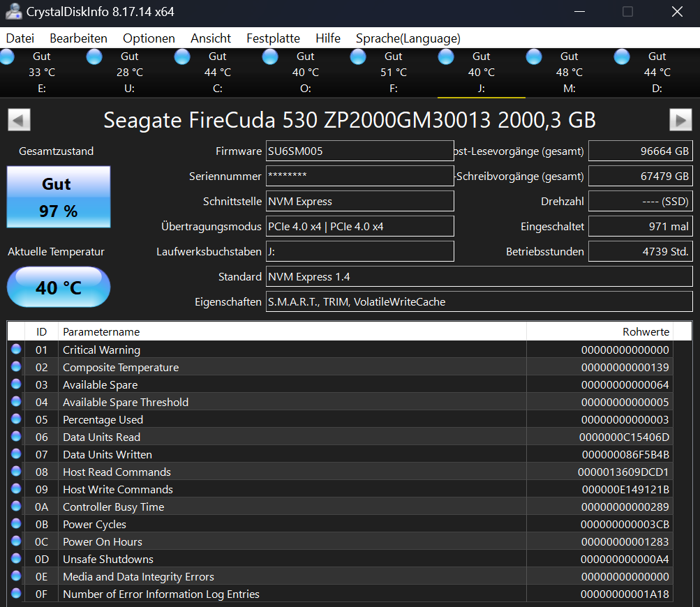Open the Sprache(Language) menu
700x607 pixels.
coord(408,38)
